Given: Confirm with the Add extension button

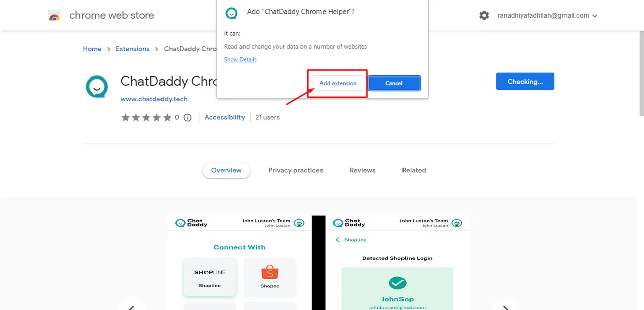Looking at the screenshot, I should [x=338, y=83].
